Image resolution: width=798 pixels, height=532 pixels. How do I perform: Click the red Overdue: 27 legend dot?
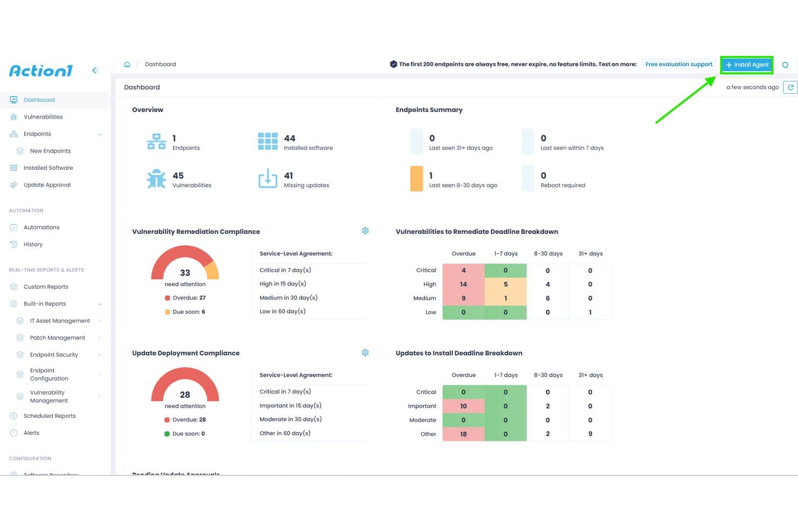point(167,298)
